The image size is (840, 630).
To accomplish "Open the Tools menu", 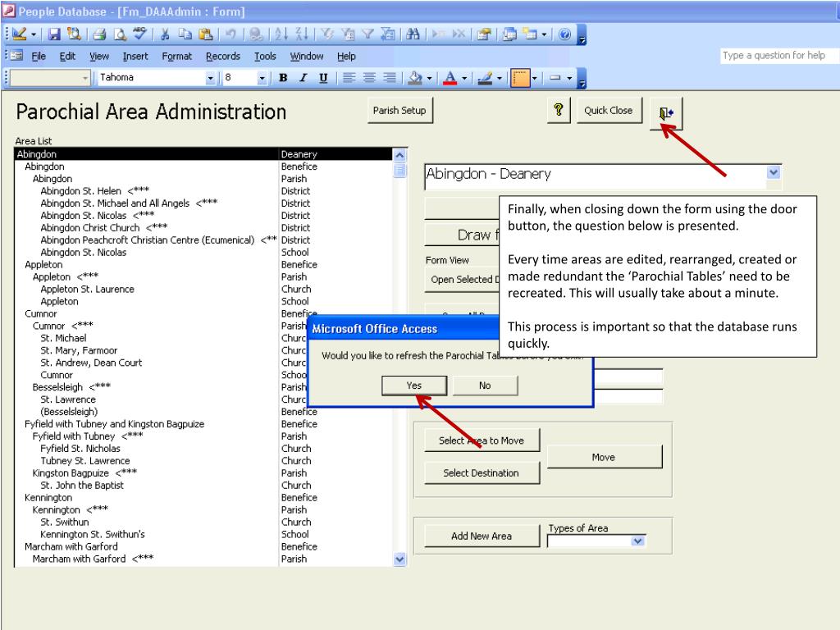I will tap(265, 57).
